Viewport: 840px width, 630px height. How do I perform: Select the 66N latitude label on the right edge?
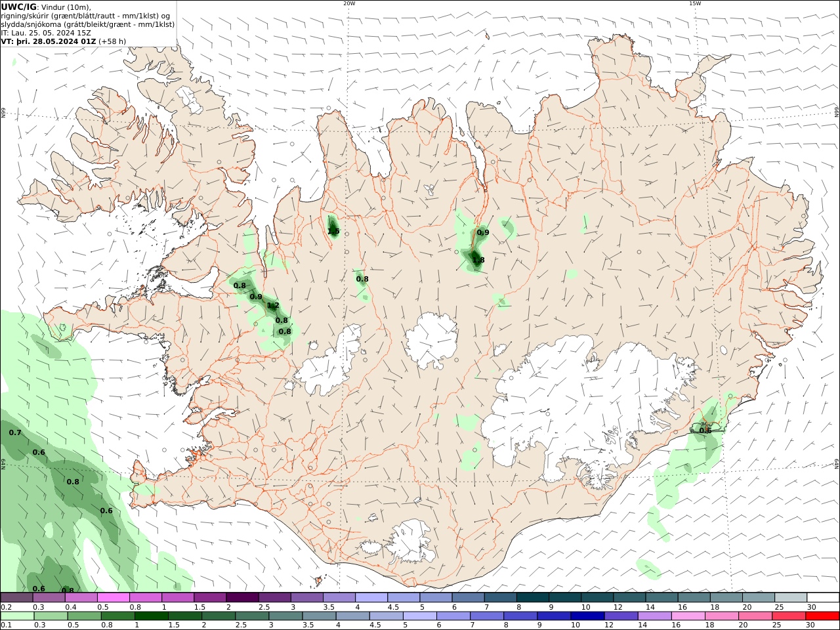[x=837, y=111]
